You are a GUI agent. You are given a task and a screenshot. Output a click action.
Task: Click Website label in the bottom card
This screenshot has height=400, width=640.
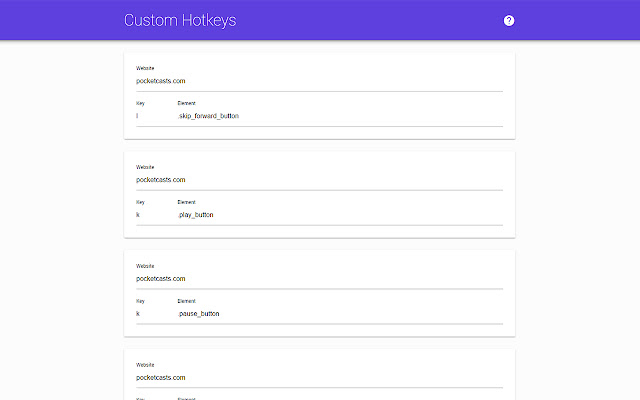[145, 365]
